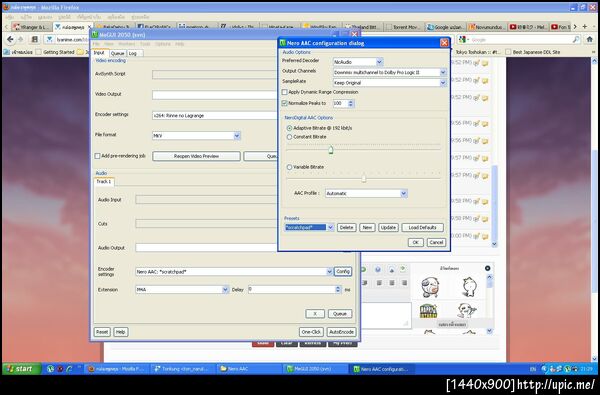Click audio Queue button

tap(340, 313)
